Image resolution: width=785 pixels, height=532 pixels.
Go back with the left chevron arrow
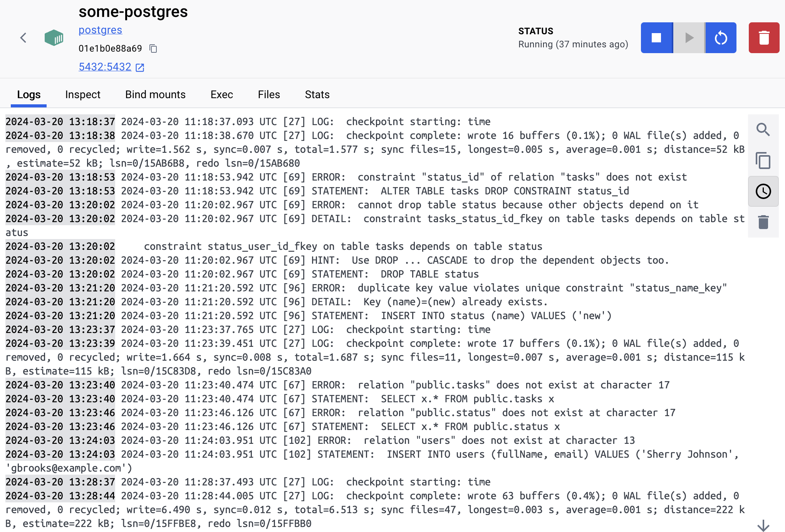click(23, 38)
